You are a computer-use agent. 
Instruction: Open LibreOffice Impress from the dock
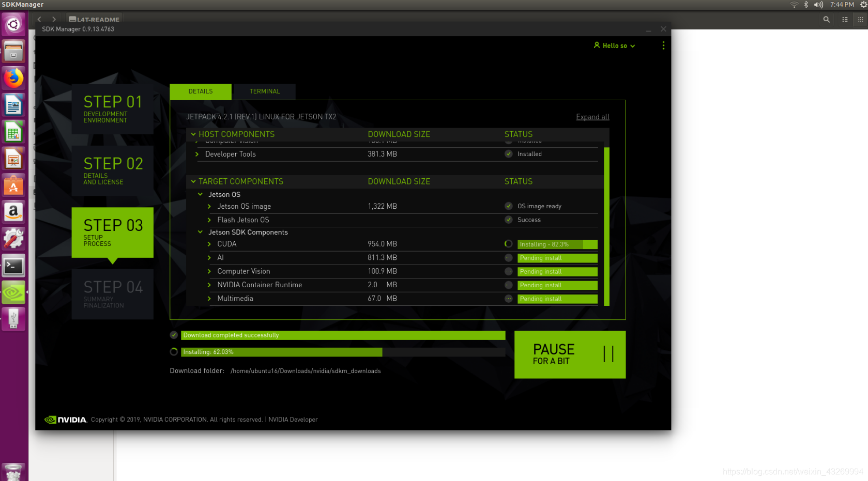(13, 159)
